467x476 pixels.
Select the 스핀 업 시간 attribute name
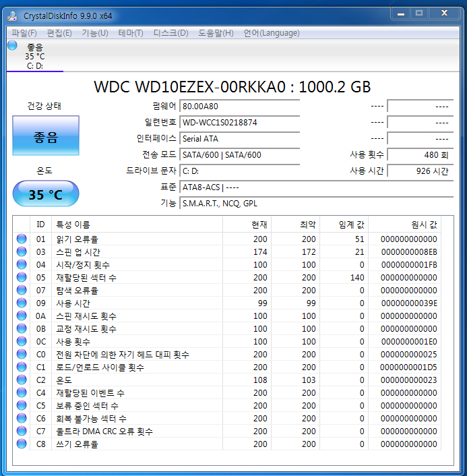[x=78, y=252]
